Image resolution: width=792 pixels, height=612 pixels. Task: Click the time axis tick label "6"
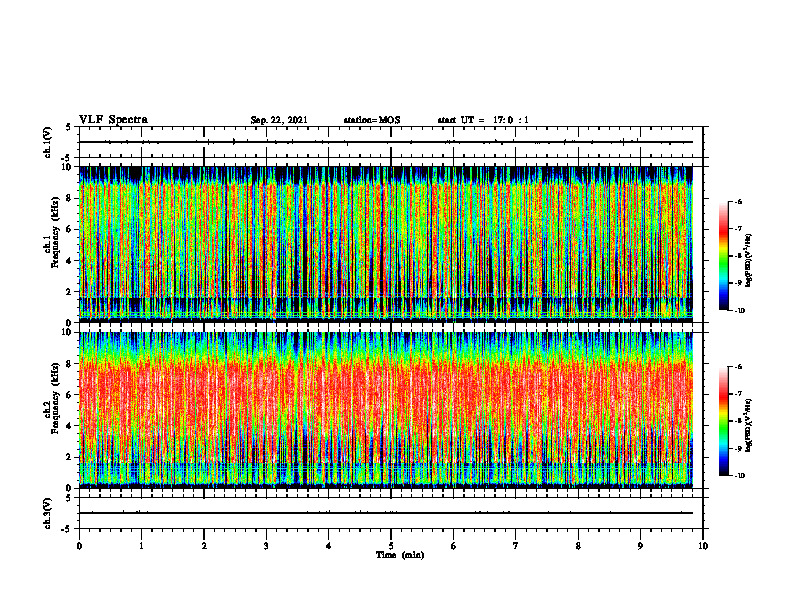click(x=454, y=546)
